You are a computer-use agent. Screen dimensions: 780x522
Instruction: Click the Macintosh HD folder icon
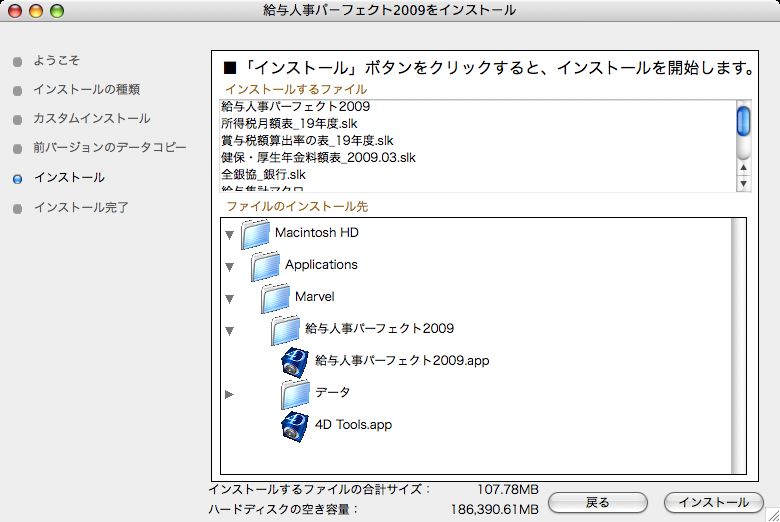coord(256,234)
